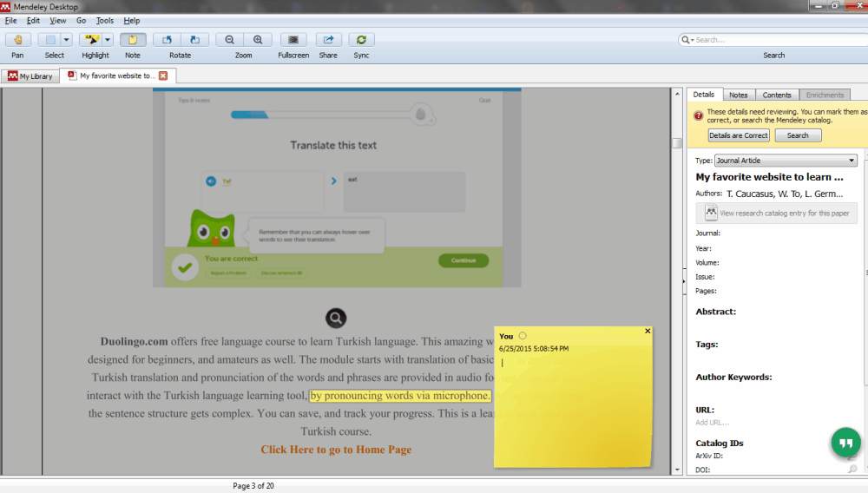Toggle the sticky Note tool

[x=133, y=40]
